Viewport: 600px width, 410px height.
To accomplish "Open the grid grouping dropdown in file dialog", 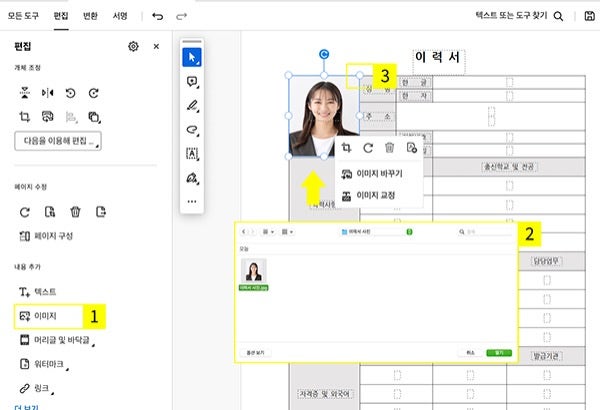I will (287, 232).
